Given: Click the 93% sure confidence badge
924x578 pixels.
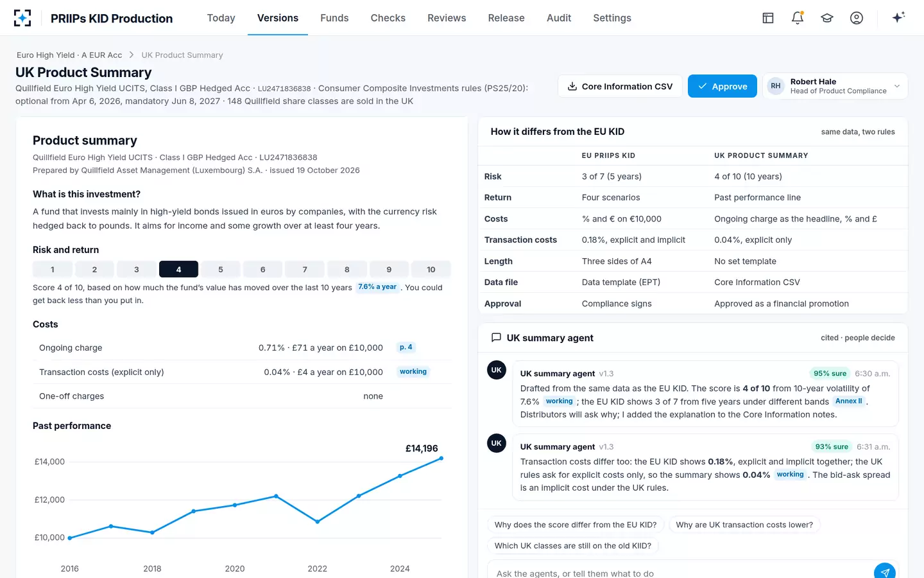Looking at the screenshot, I should (832, 447).
